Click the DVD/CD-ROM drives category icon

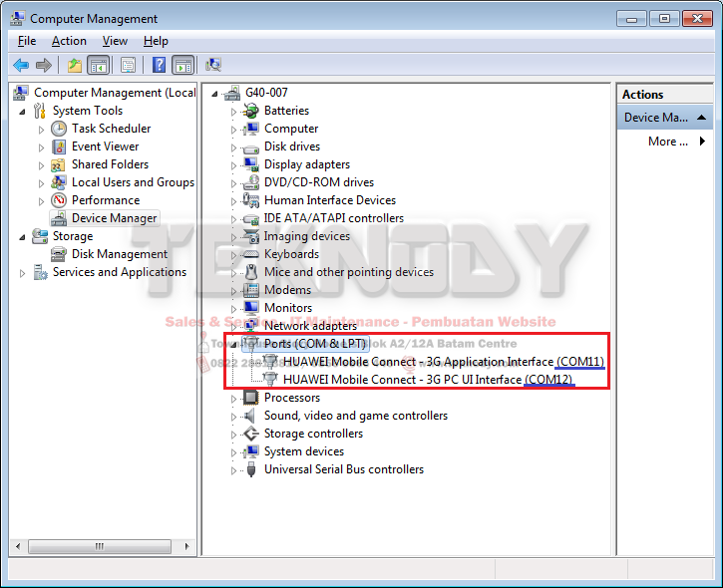pyautogui.click(x=251, y=182)
